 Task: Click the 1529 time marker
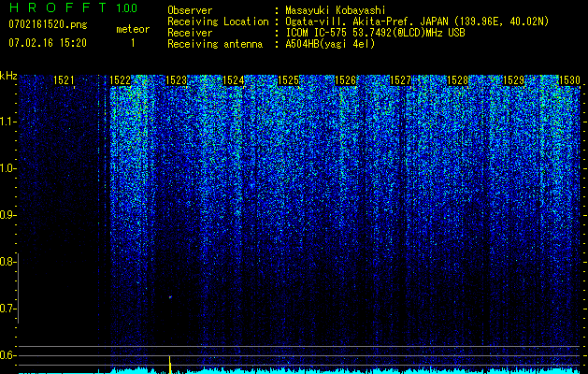pyautogui.click(x=513, y=80)
